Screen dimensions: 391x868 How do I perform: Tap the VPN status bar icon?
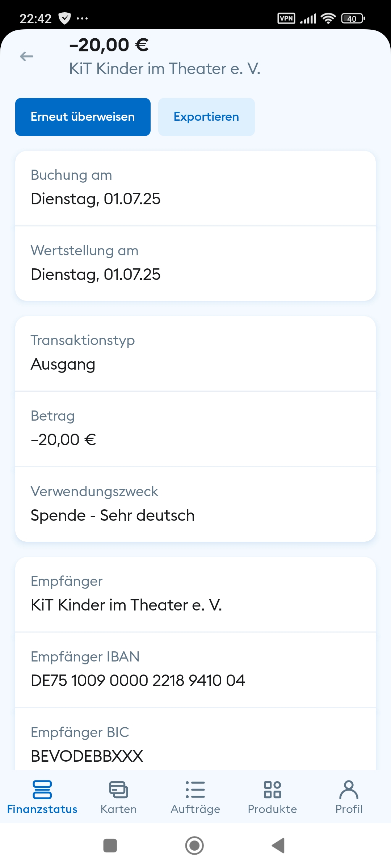286,18
